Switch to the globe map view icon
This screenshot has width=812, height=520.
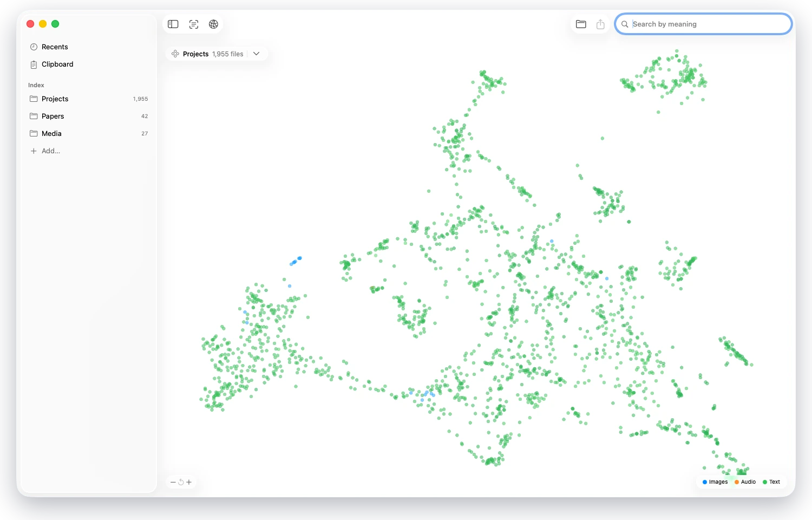213,24
